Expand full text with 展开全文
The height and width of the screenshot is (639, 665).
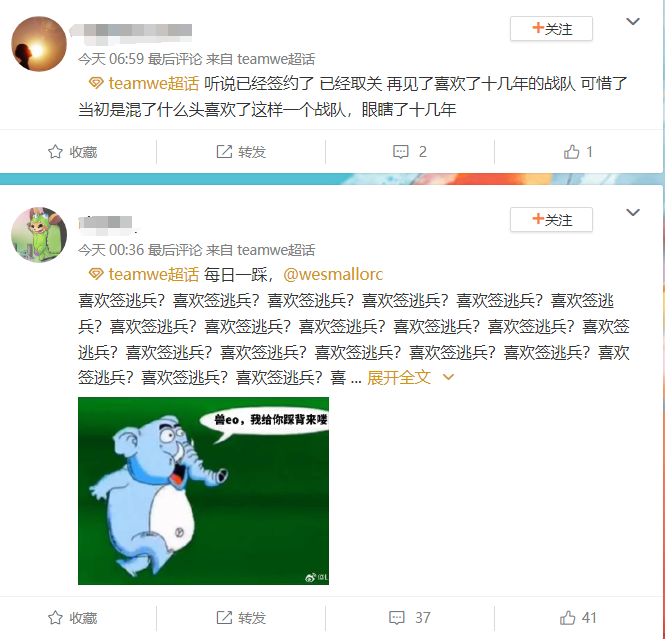[410, 377]
